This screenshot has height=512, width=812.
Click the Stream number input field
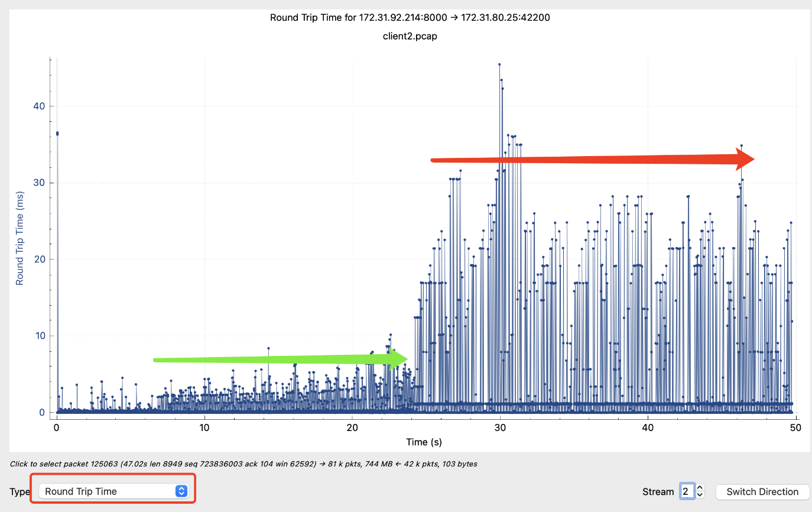point(687,491)
